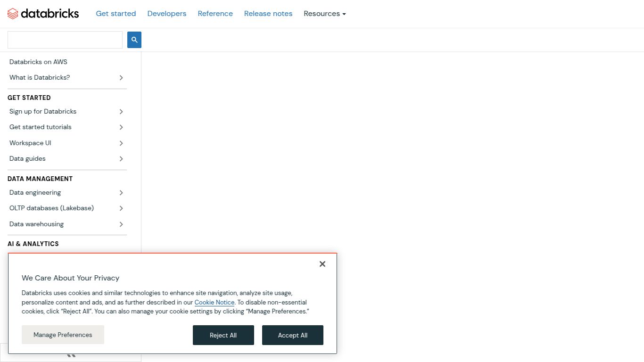The height and width of the screenshot is (362, 644).
Task: Expand the "What is Databricks?" section
Action: (x=121, y=78)
